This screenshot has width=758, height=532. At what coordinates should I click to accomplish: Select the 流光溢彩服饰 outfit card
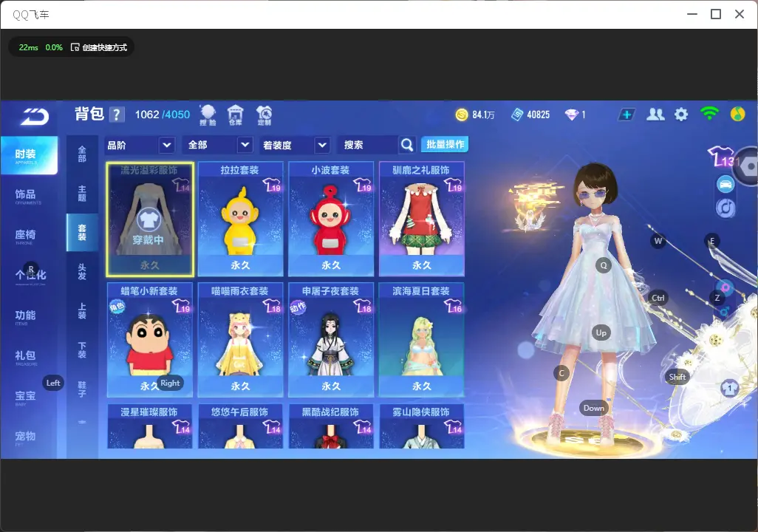tap(150, 219)
